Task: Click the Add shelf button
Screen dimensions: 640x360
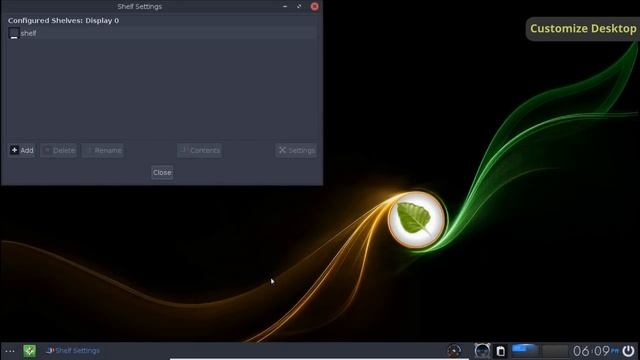Action: (22, 150)
